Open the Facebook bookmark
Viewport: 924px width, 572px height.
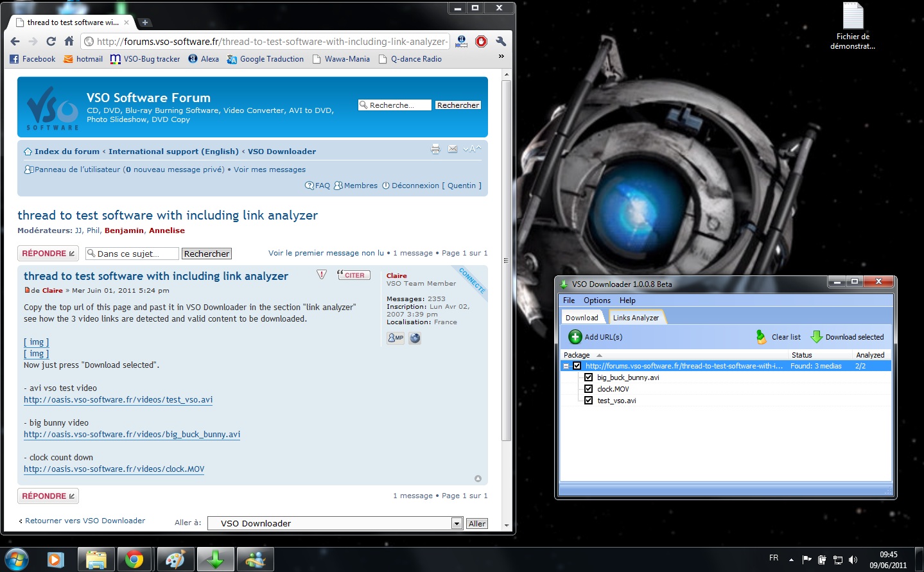33,59
